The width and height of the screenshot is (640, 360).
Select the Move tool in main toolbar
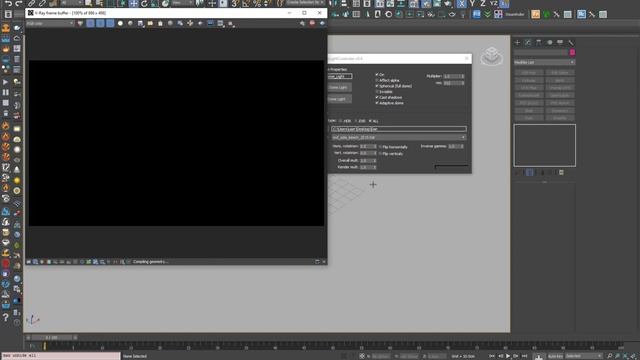tap(133, 4)
